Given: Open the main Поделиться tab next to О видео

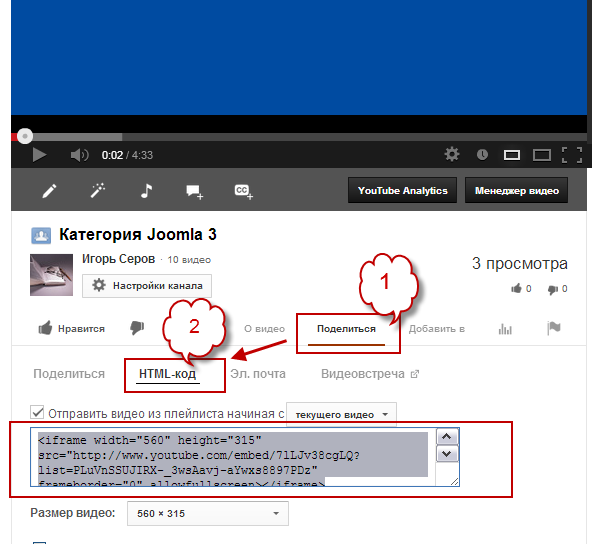Looking at the screenshot, I should 346,329.
